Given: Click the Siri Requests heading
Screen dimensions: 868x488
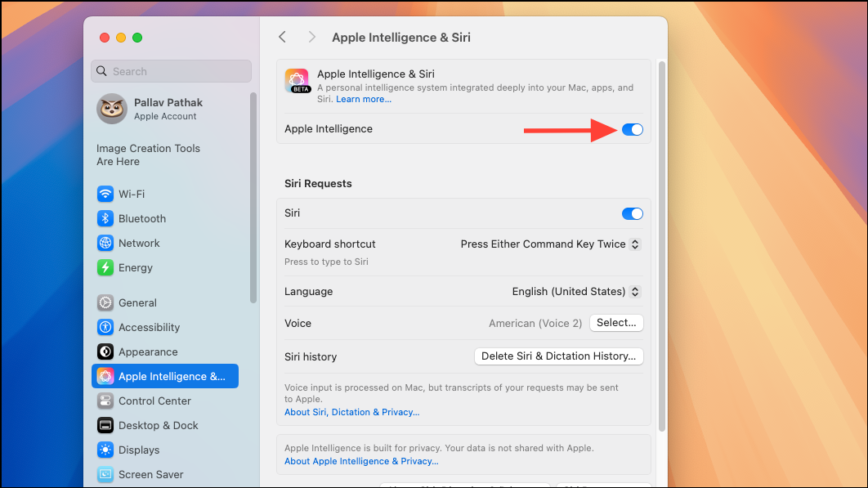Looking at the screenshot, I should click(x=318, y=183).
